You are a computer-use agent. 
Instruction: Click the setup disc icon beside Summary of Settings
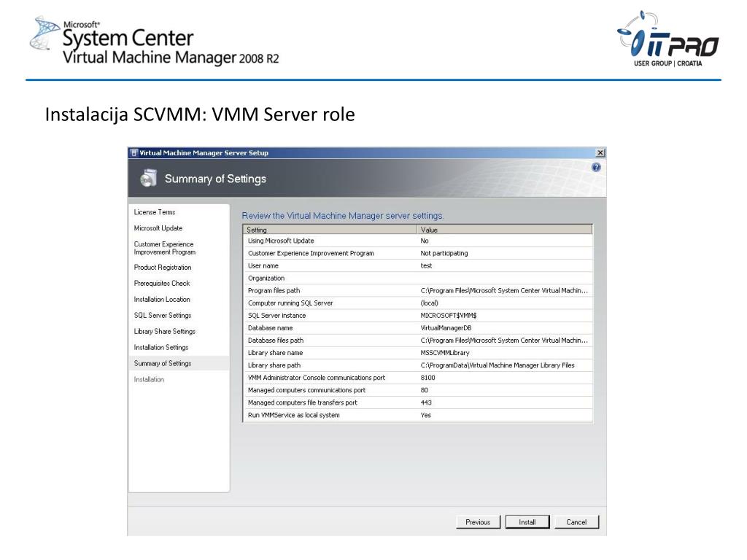coord(149,178)
